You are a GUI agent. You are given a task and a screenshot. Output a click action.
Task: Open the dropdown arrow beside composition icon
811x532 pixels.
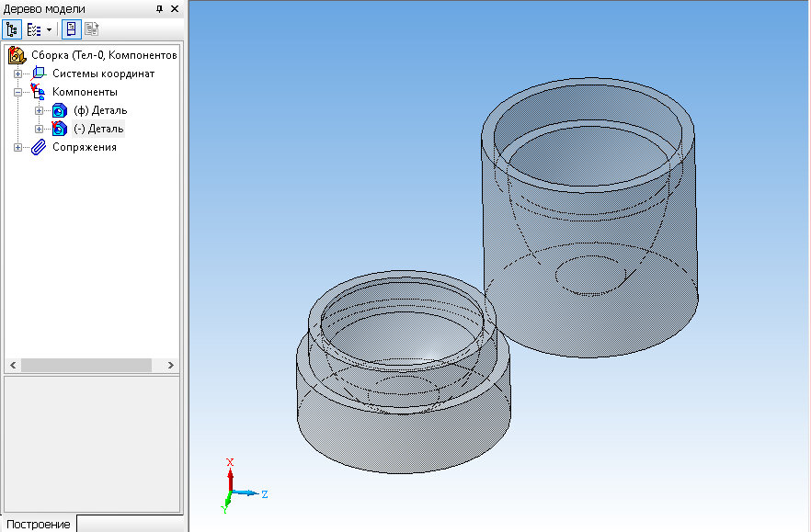pyautogui.click(x=49, y=29)
